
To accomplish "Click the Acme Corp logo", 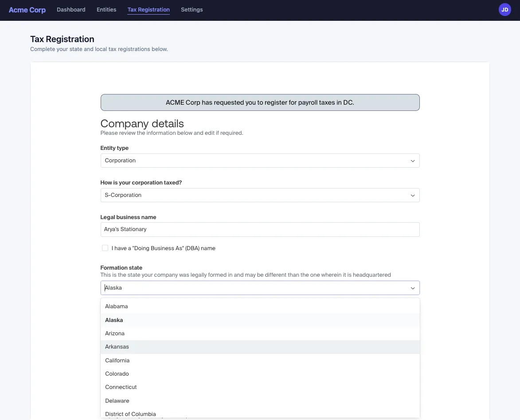I will pos(27,10).
